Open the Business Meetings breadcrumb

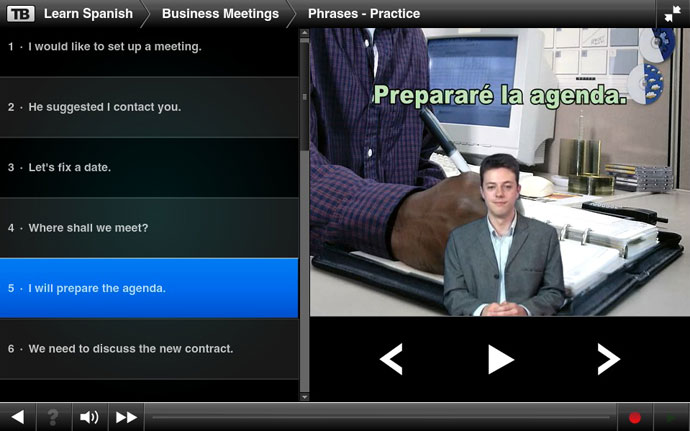[220, 14]
